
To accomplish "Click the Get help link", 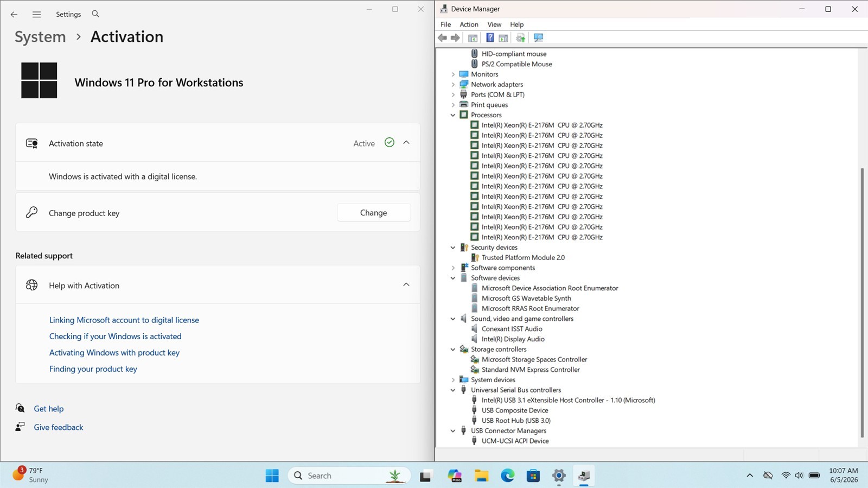I will click(x=49, y=409).
